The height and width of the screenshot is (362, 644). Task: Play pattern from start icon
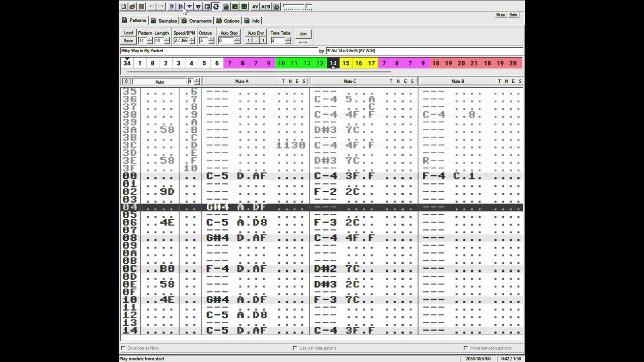198,6
